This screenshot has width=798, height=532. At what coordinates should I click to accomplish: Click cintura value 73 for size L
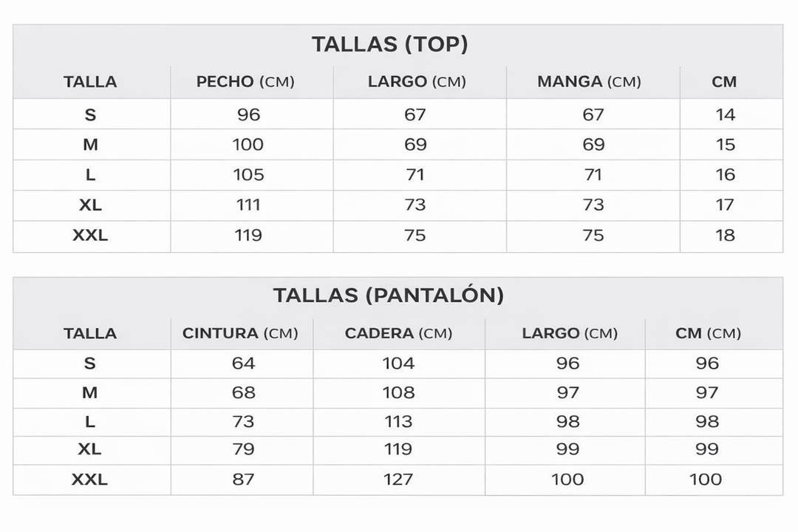point(243,421)
